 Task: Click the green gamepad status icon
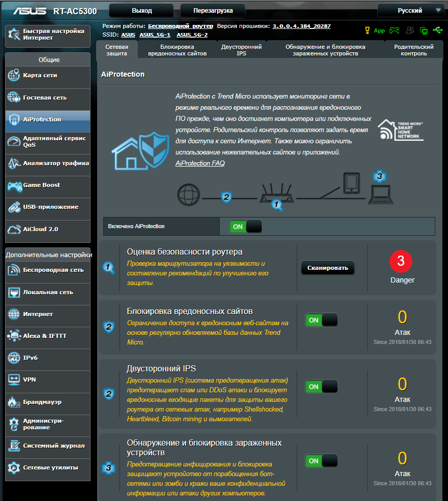pos(394,30)
